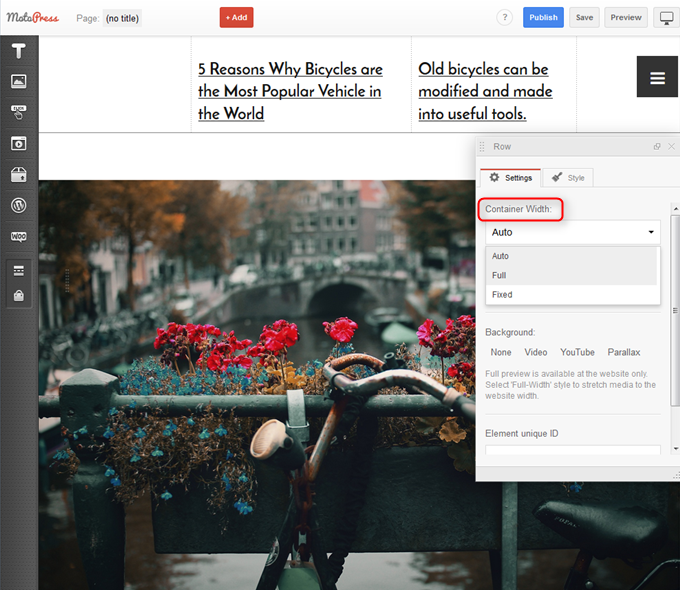
Task: Click the layout rows icon in sidebar
Action: [19, 271]
